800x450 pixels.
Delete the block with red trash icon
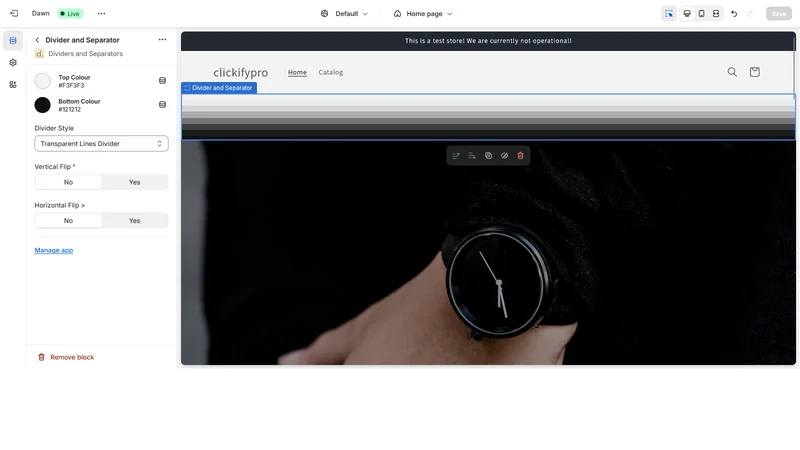pyautogui.click(x=520, y=156)
